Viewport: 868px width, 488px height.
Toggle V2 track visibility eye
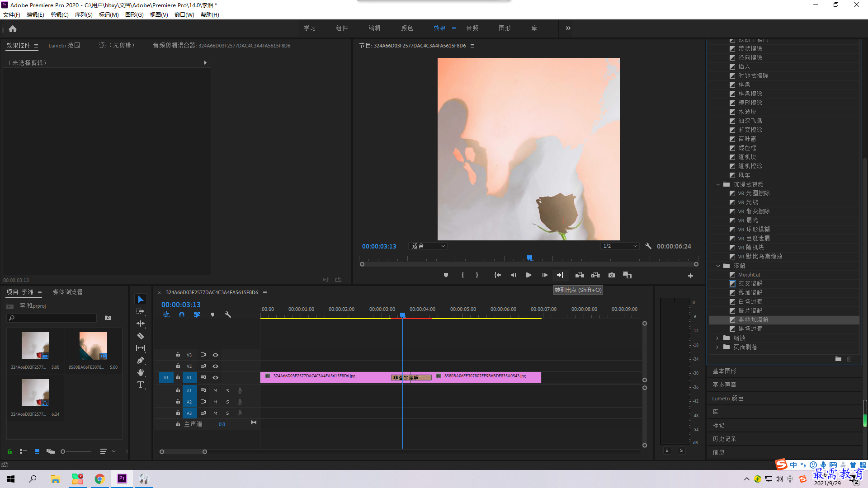click(x=216, y=366)
